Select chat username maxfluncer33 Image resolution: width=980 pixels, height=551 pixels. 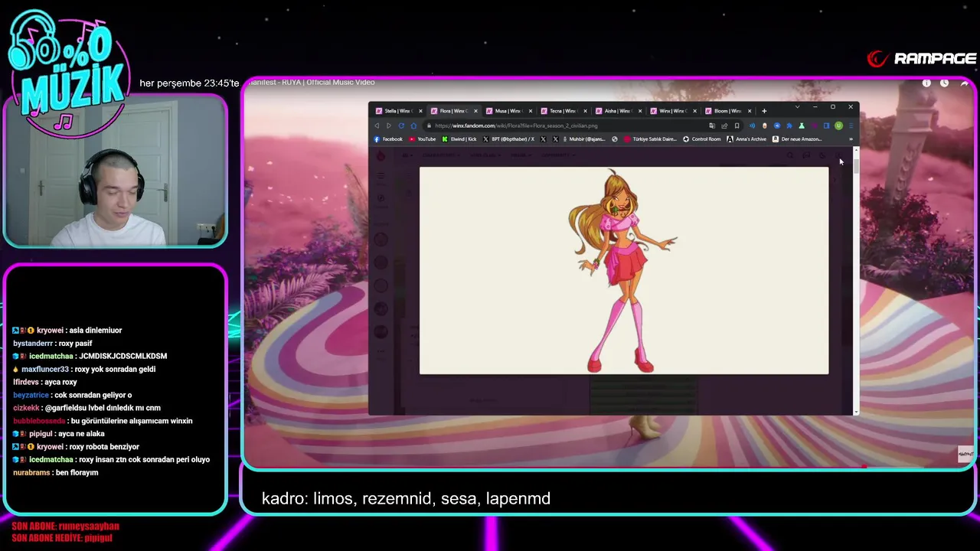pos(44,369)
